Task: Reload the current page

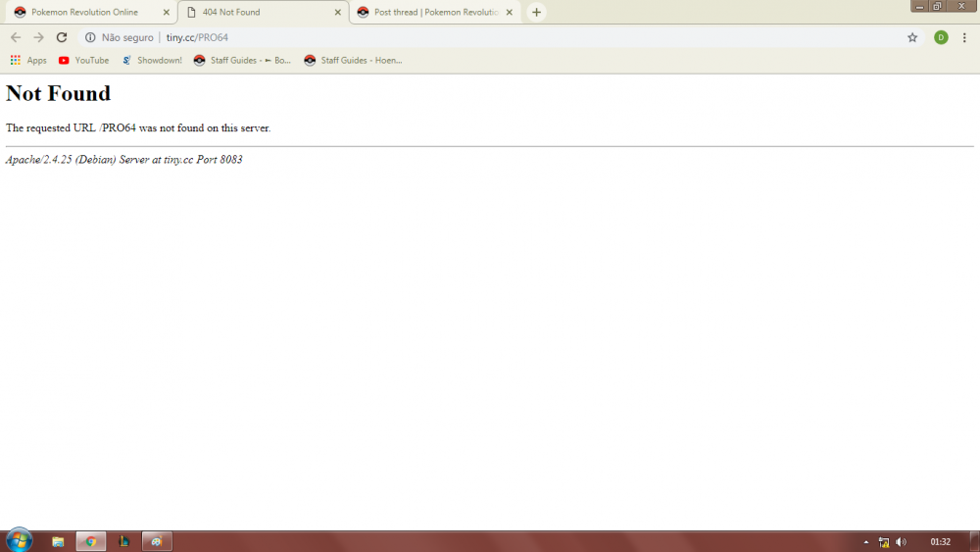Action: coord(62,37)
